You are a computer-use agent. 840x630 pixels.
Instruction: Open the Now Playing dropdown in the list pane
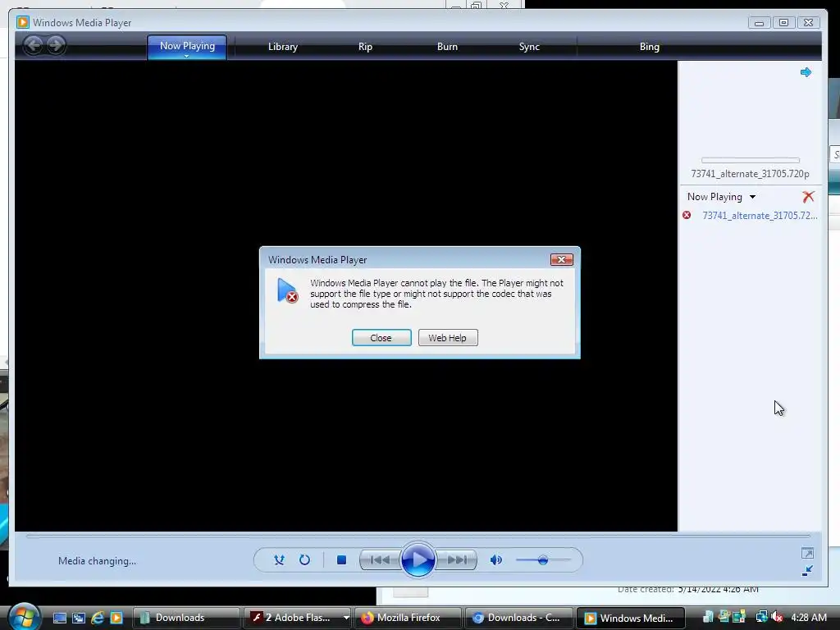point(722,197)
